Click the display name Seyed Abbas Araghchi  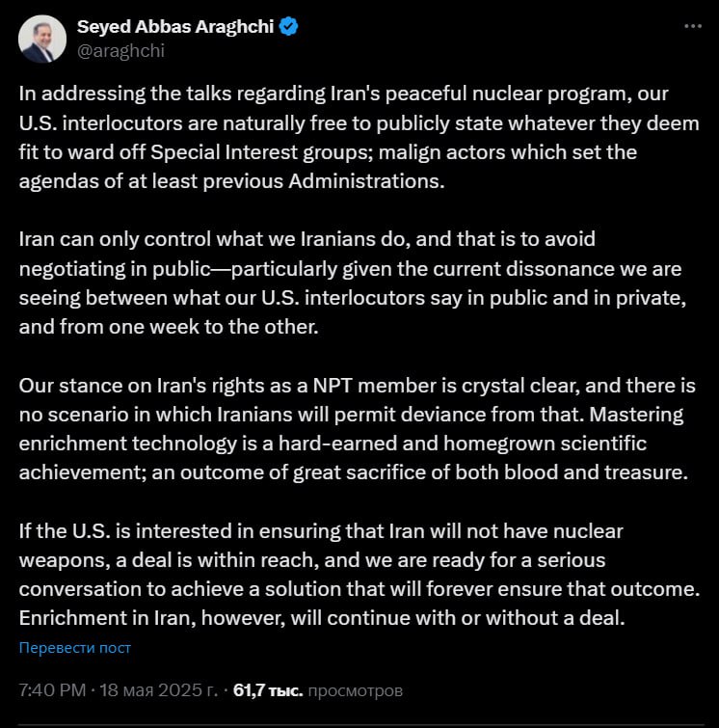pos(174,27)
